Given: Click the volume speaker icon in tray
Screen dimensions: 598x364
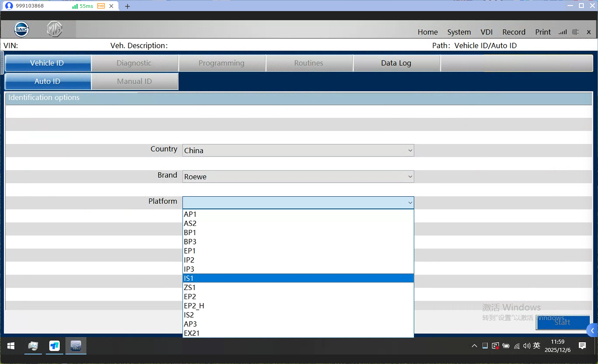Looking at the screenshot, I should [526, 346].
